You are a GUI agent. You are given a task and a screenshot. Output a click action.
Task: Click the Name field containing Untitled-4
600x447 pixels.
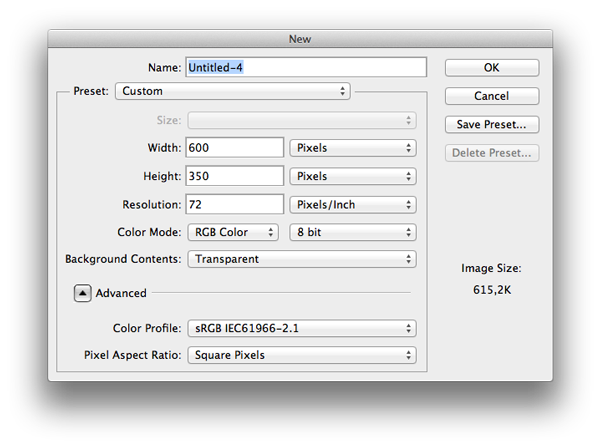(x=306, y=67)
